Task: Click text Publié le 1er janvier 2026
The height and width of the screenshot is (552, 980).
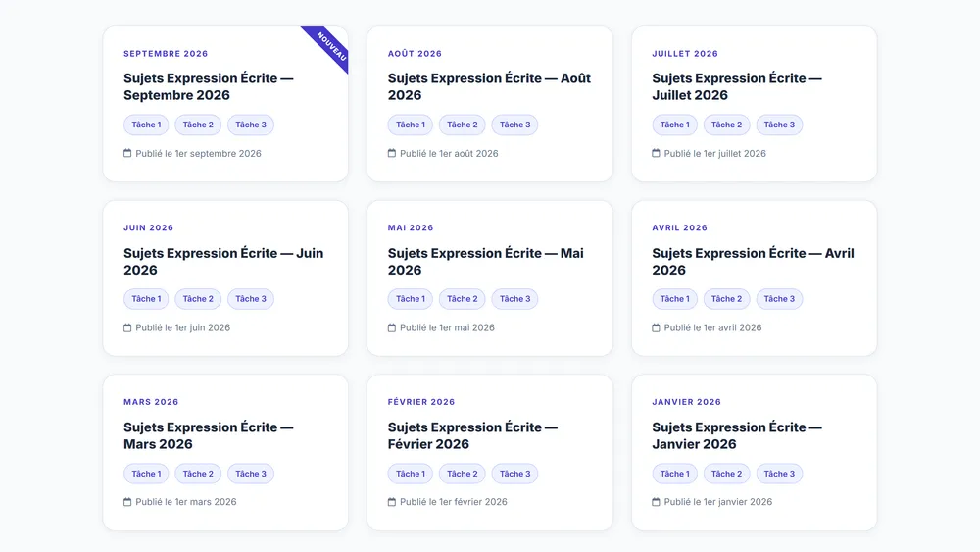Action: [x=717, y=501]
